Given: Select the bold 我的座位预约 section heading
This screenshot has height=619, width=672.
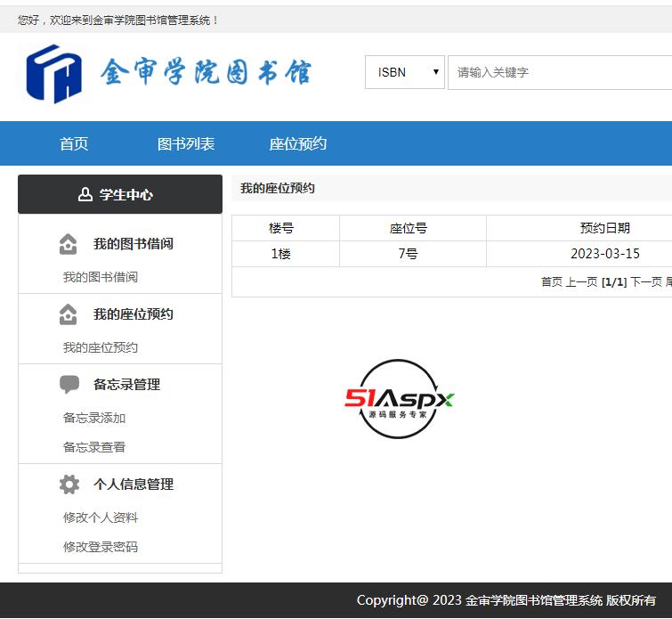Looking at the screenshot, I should pos(134,314).
